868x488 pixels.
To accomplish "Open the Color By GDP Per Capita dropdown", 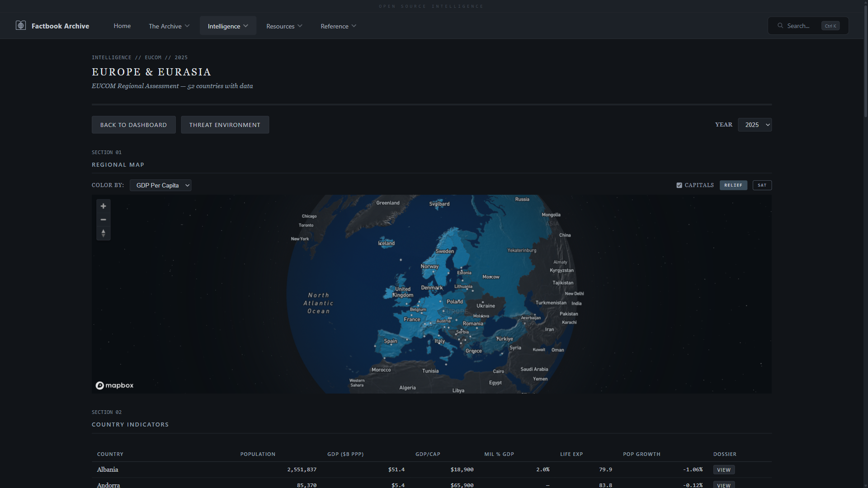I will pos(160,185).
